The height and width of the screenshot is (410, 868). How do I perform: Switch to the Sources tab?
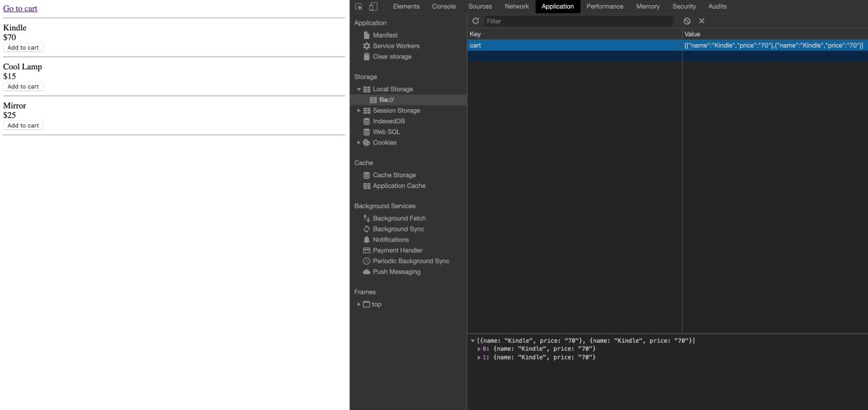(x=480, y=7)
